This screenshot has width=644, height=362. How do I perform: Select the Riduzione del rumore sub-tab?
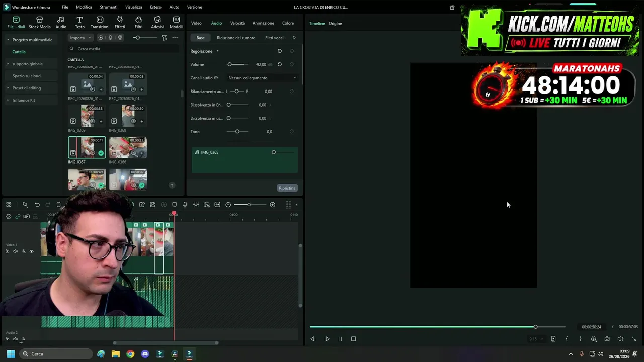[x=236, y=38]
